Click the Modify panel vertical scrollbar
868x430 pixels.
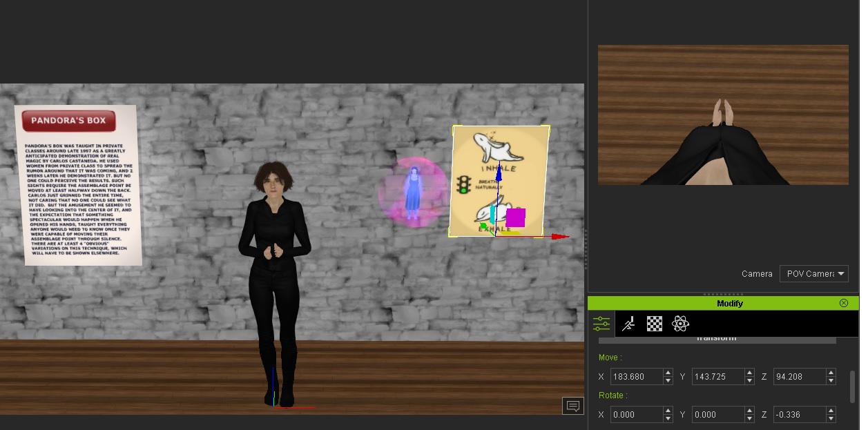click(x=852, y=387)
